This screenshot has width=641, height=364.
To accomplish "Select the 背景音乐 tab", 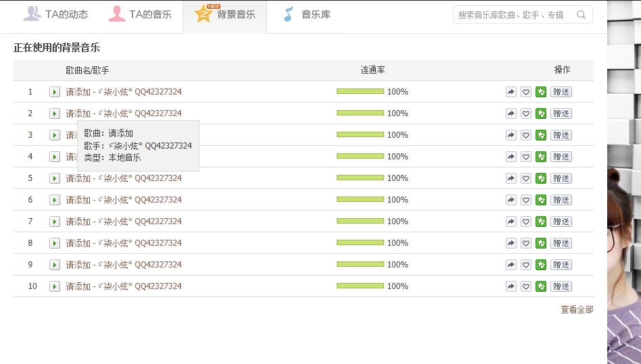I will coord(225,14).
